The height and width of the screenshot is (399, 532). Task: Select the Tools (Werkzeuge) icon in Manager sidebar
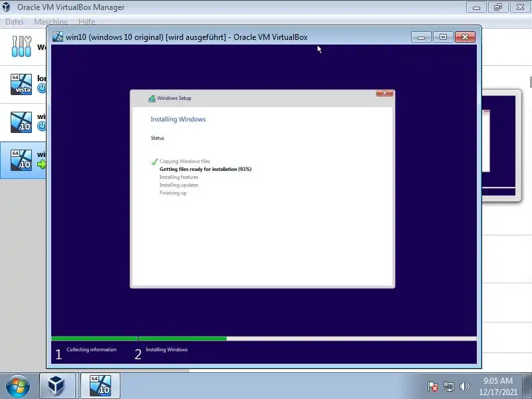pyautogui.click(x=21, y=47)
